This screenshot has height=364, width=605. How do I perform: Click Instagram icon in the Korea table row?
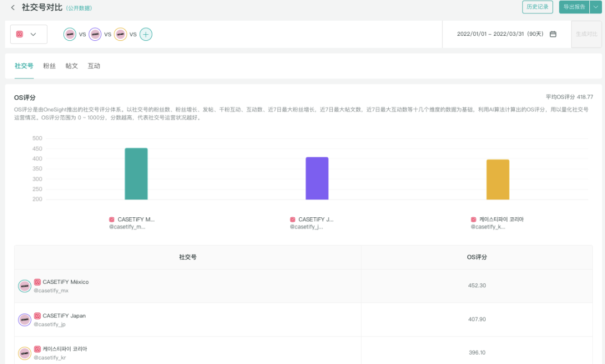[38, 349]
